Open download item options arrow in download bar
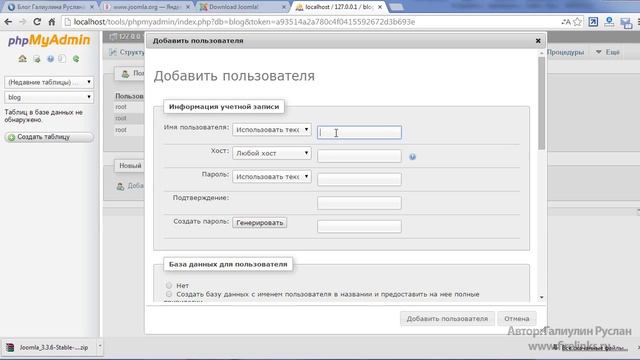Viewport: 640px width, 360px height. [x=100, y=347]
